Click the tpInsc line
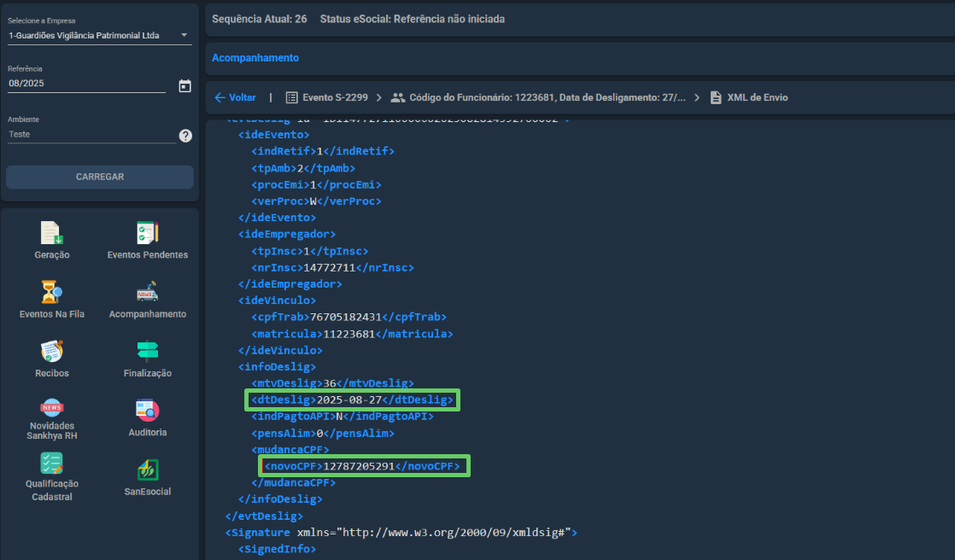Screen dimensions: 955x560 [310, 251]
